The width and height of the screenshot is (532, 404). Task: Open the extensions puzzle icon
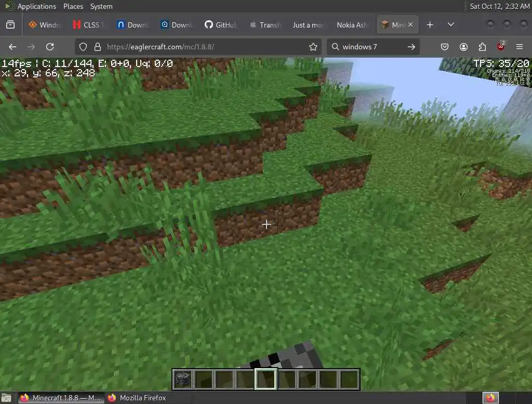482,47
